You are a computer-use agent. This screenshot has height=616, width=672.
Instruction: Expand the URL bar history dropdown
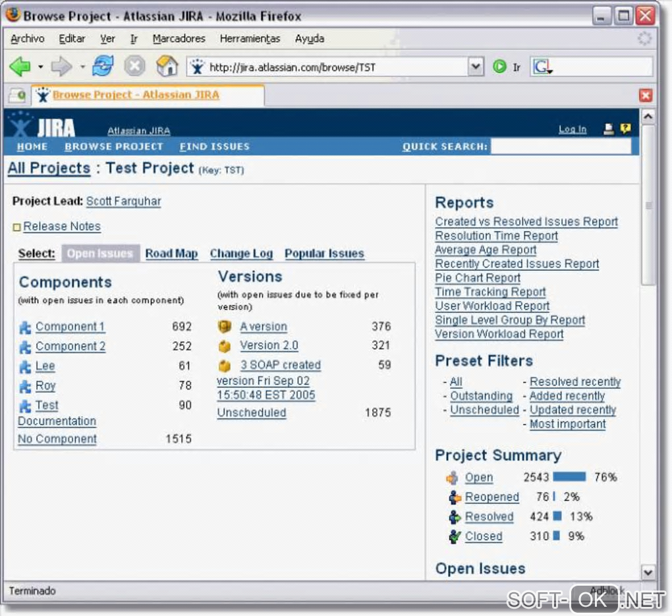point(475,67)
